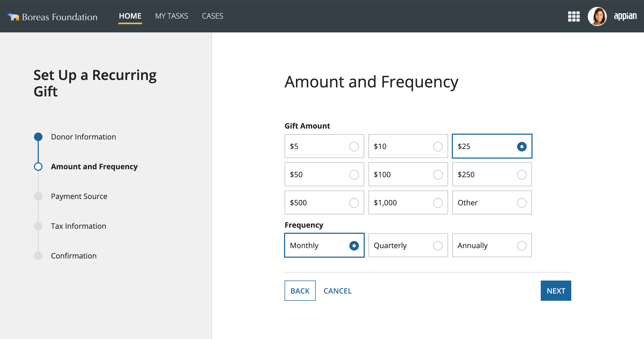Click the Confirmation step label
644x339 pixels.
pos(74,256)
